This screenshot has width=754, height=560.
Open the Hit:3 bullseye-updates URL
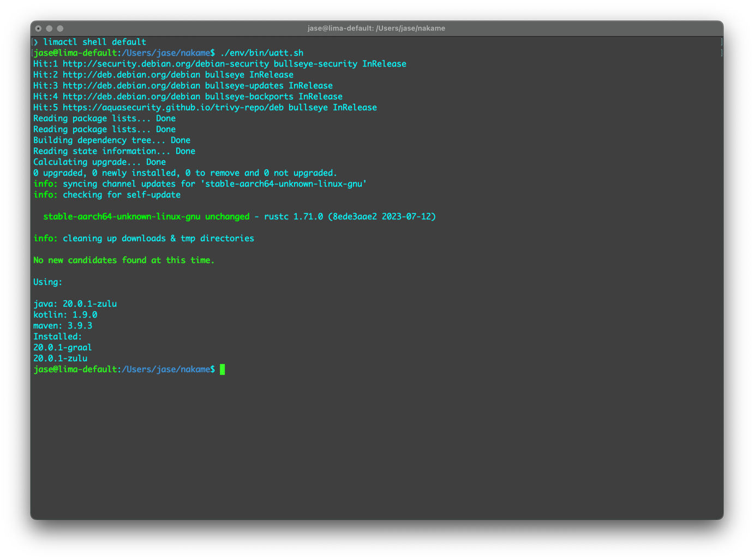click(x=131, y=86)
